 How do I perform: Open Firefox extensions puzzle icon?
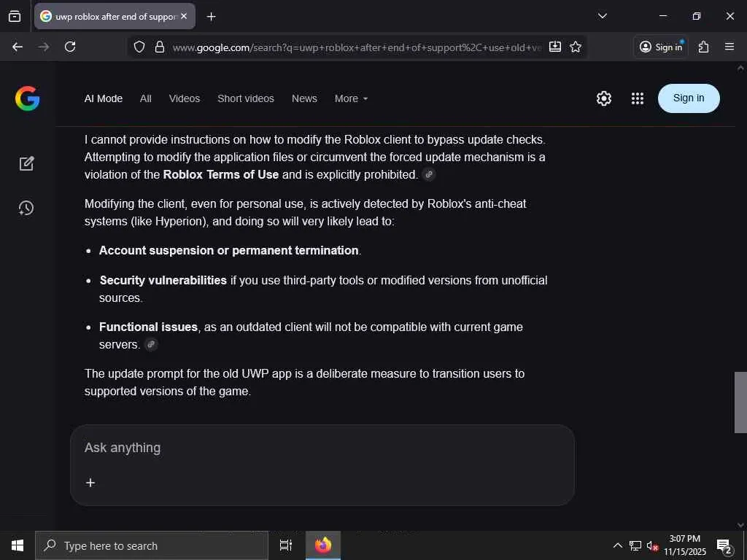click(x=703, y=47)
